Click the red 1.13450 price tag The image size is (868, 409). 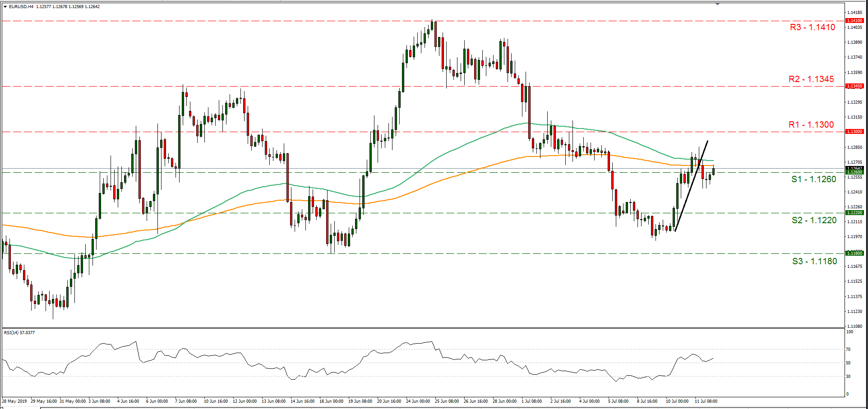(854, 86)
